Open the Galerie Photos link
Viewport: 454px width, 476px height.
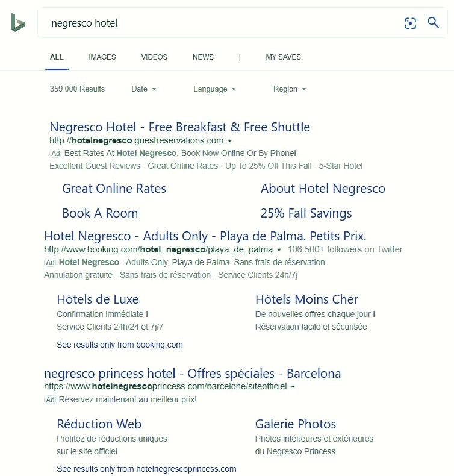coord(295,424)
